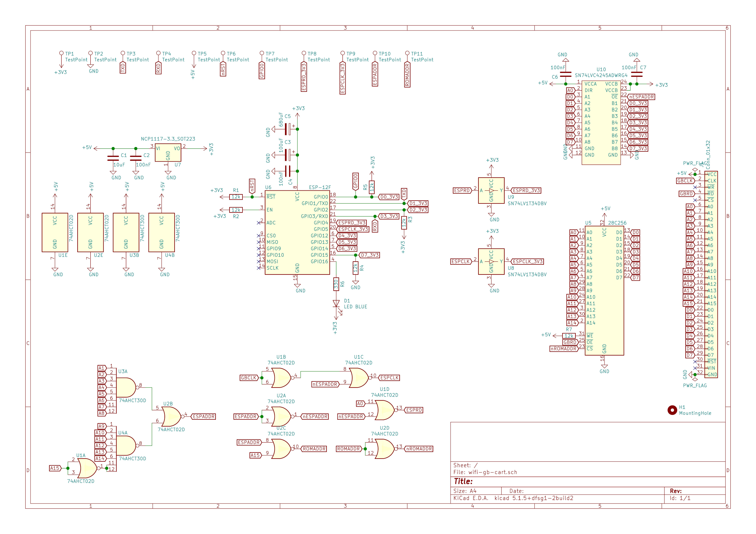
Task: Select the U1E power unit box
Action: tap(55, 232)
